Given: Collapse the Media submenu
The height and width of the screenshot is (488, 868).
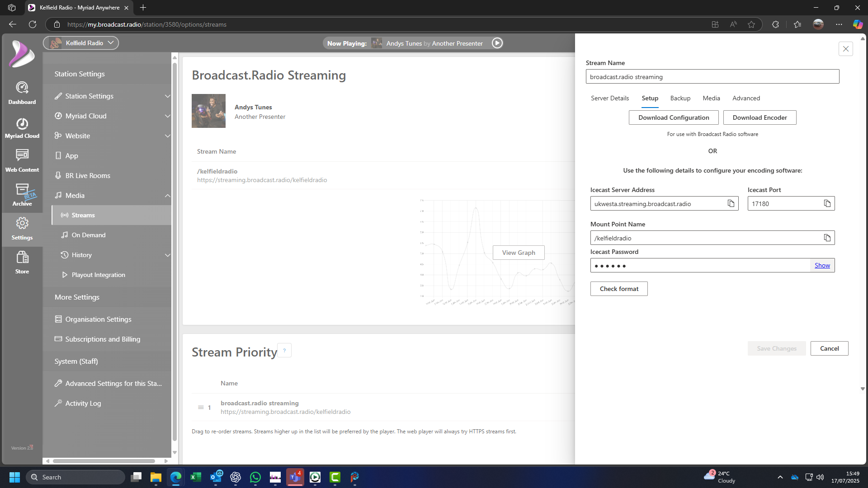Looking at the screenshot, I should (x=167, y=196).
